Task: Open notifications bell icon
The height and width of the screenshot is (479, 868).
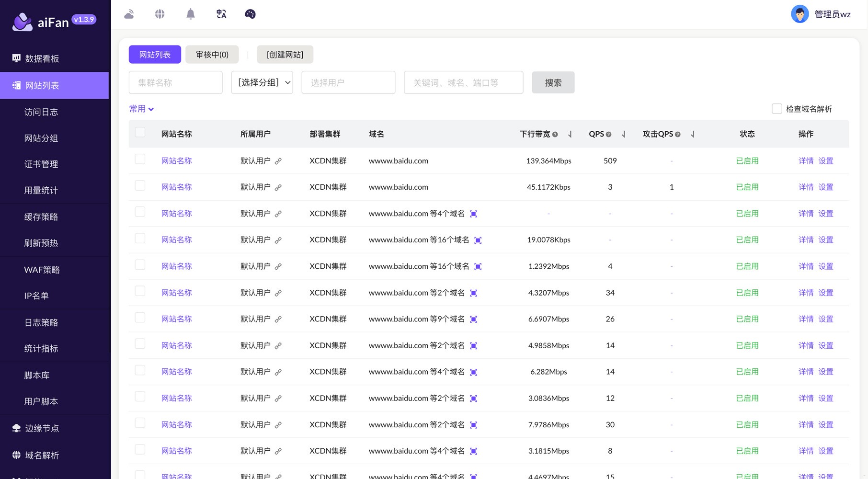Action: (x=191, y=14)
